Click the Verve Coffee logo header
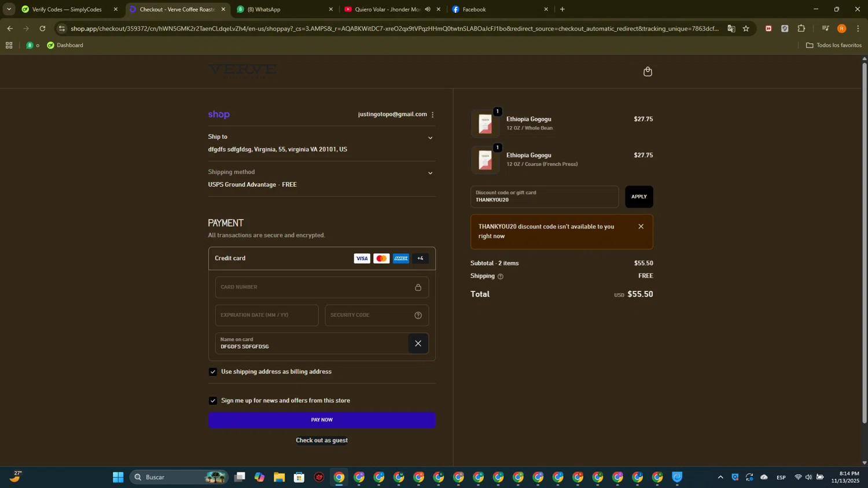 tap(242, 71)
